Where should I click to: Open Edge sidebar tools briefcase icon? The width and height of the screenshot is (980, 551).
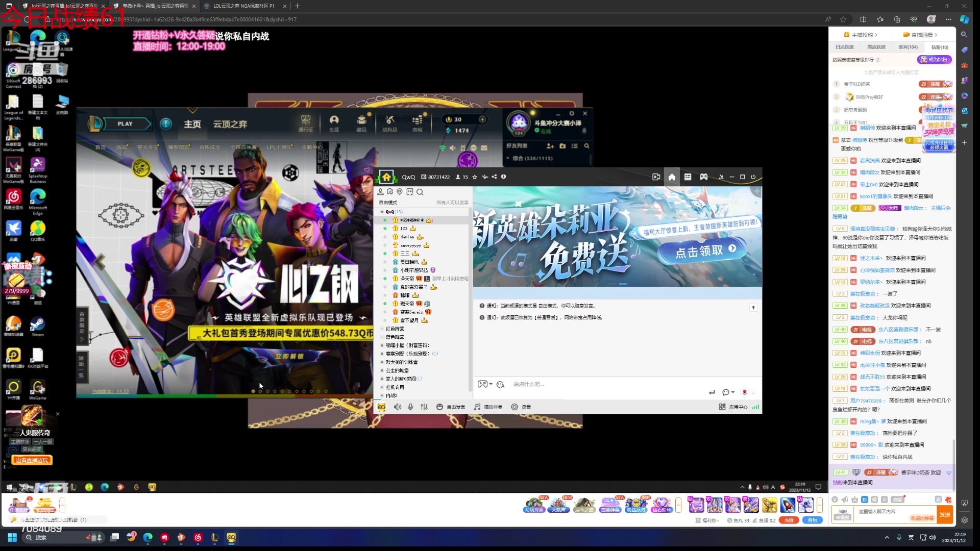pos(964,65)
